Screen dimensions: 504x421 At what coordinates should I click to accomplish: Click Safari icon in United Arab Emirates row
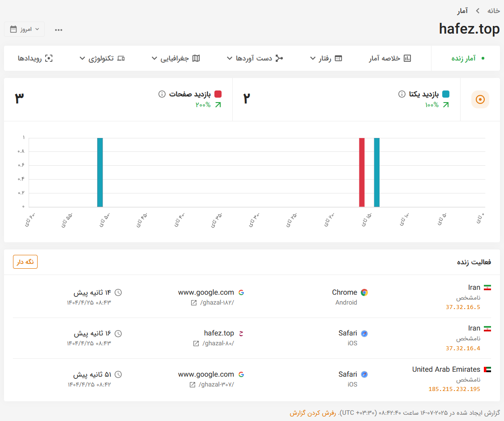pos(364,374)
